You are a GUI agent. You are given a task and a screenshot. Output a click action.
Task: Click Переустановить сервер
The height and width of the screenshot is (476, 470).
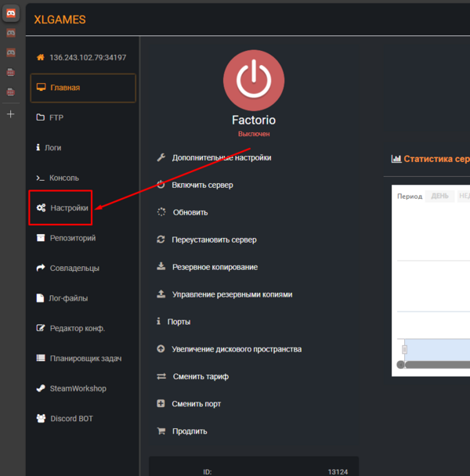tap(214, 240)
